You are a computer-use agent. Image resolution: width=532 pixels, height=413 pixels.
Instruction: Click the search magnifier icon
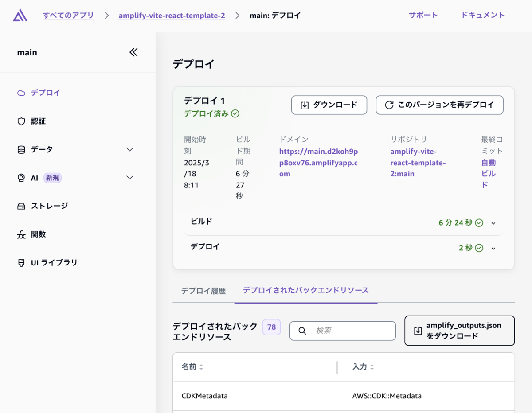[302, 331]
